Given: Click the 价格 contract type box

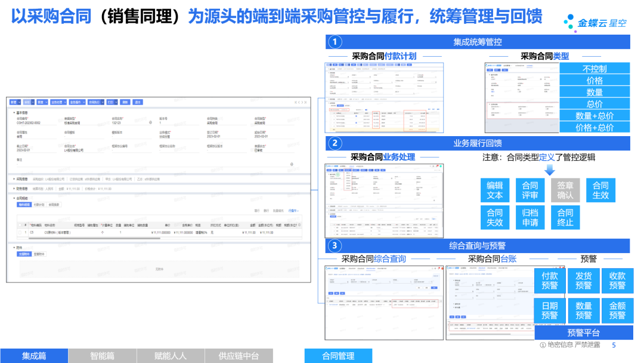Looking at the screenshot, I should click(x=595, y=80).
